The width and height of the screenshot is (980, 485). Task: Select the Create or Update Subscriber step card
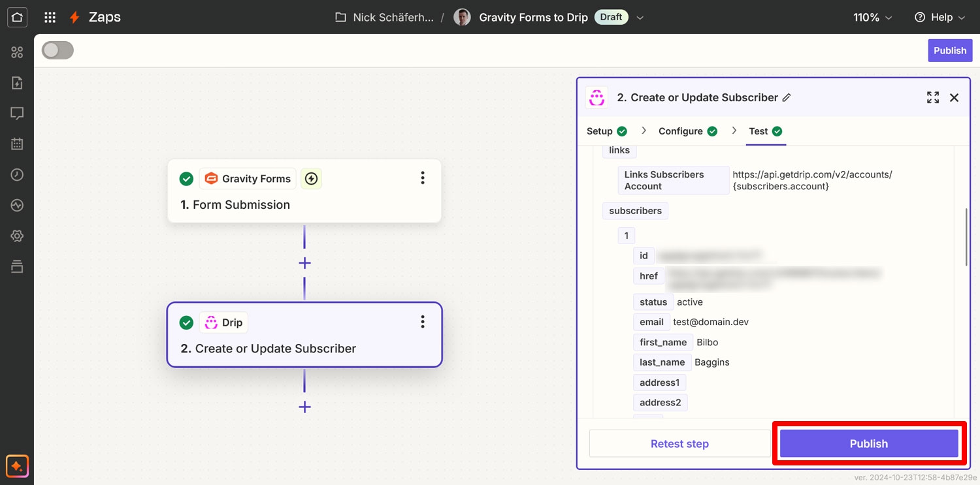click(304, 335)
